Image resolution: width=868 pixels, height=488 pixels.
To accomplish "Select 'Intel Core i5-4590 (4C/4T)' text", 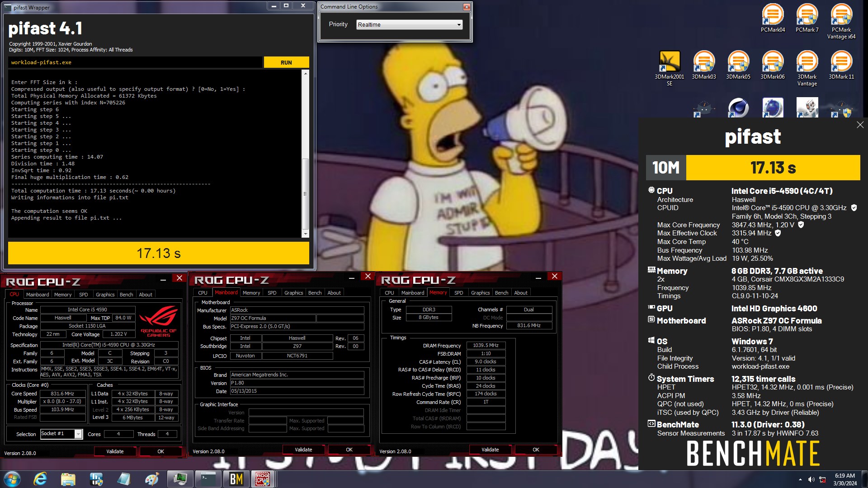I will pos(782,191).
